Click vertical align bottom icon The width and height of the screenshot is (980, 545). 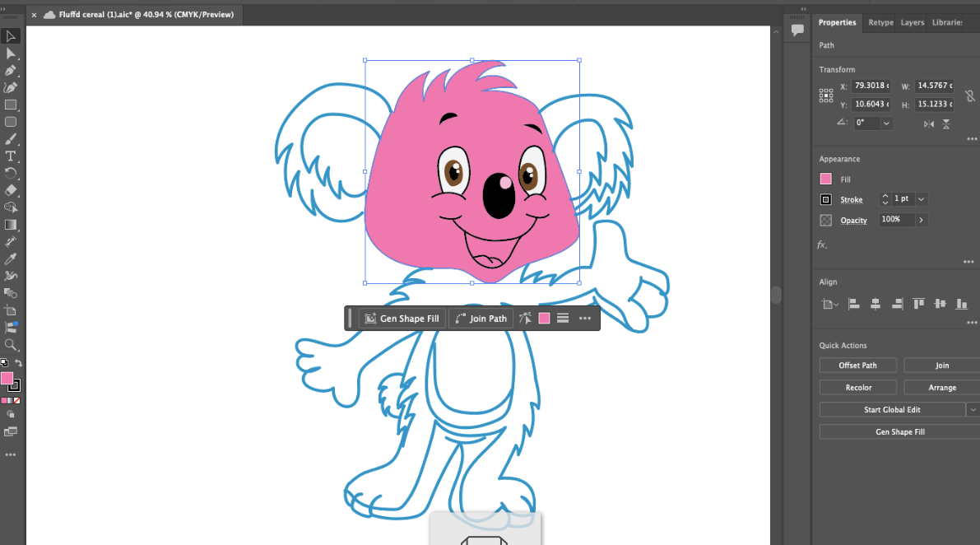pyautogui.click(x=962, y=304)
